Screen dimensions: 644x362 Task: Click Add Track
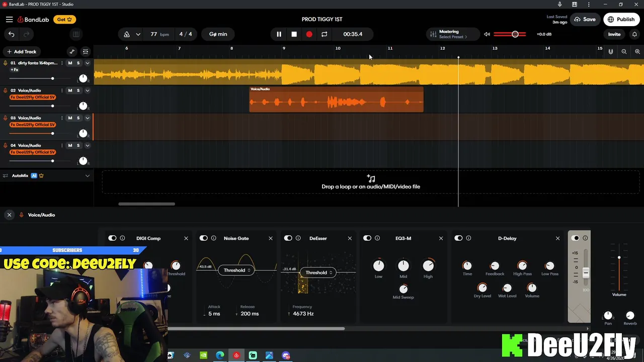click(x=21, y=51)
